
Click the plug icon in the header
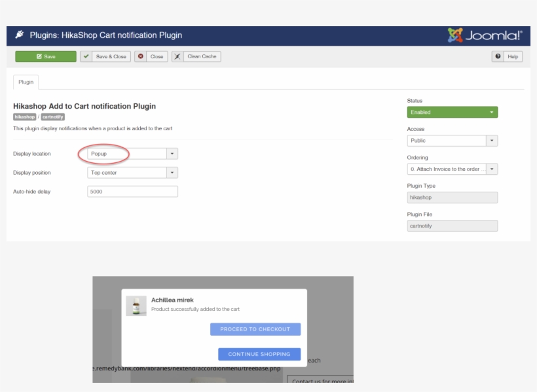(x=19, y=35)
